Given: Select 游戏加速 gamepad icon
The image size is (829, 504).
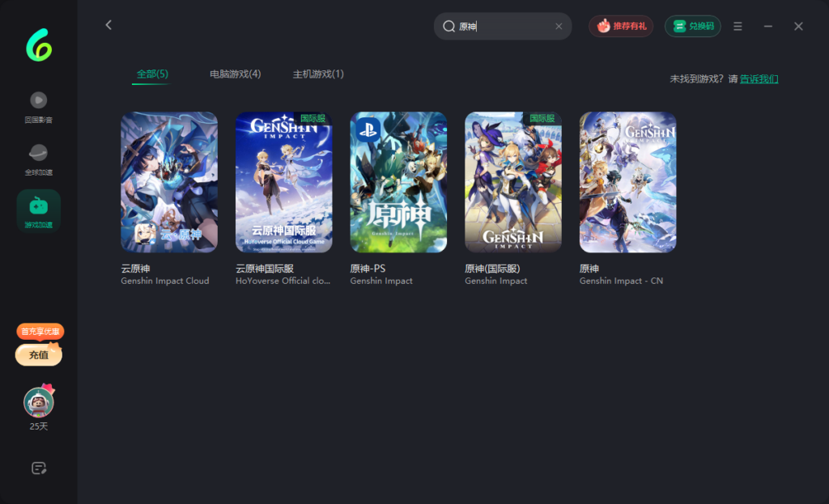Looking at the screenshot, I should (38, 206).
